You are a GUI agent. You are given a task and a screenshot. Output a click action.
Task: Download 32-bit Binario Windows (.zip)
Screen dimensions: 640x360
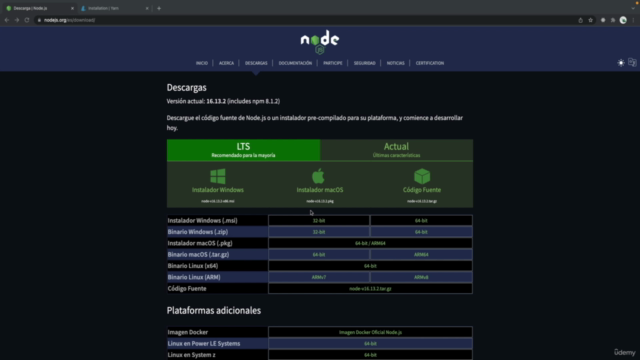click(319, 232)
